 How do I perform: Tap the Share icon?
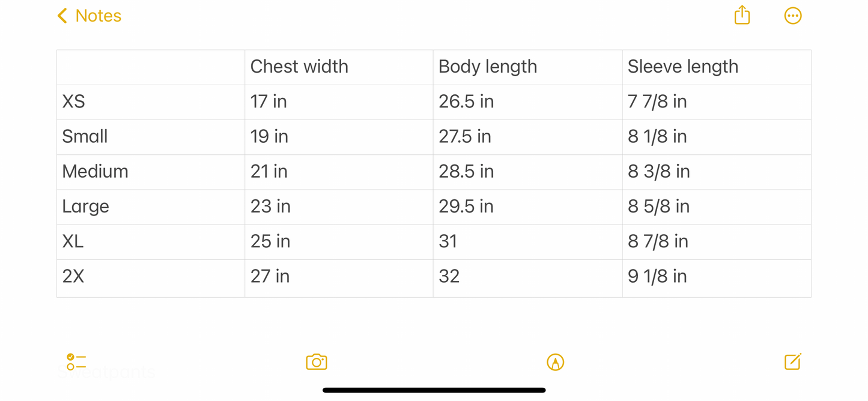point(742,16)
